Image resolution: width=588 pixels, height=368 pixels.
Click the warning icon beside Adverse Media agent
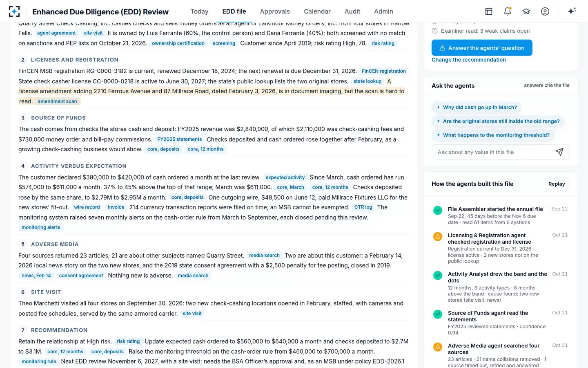tap(438, 347)
